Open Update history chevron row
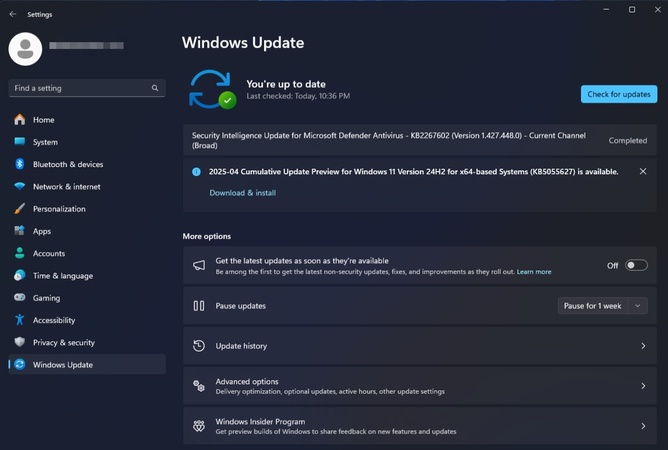 click(x=420, y=346)
